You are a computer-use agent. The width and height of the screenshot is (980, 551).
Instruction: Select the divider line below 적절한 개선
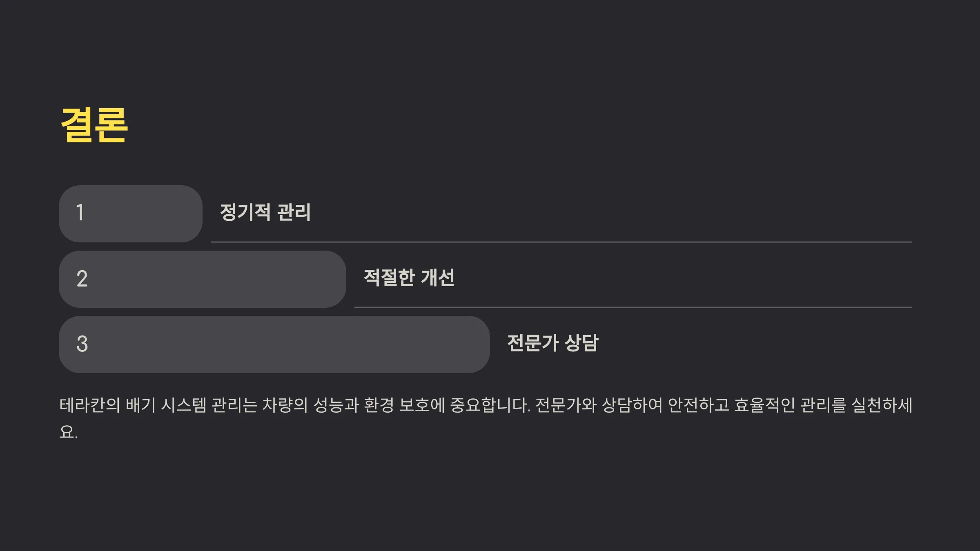[633, 307]
